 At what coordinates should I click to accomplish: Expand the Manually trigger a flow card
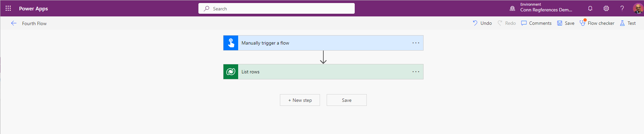(x=321, y=43)
